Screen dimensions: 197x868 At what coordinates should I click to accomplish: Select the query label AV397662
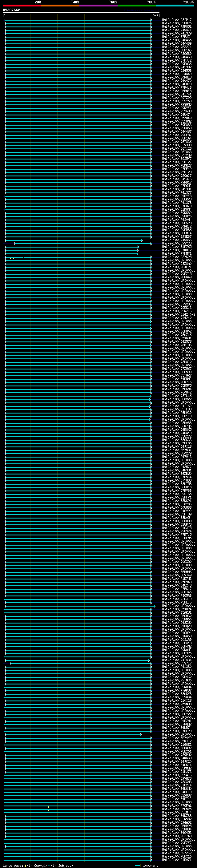pos(11,10)
